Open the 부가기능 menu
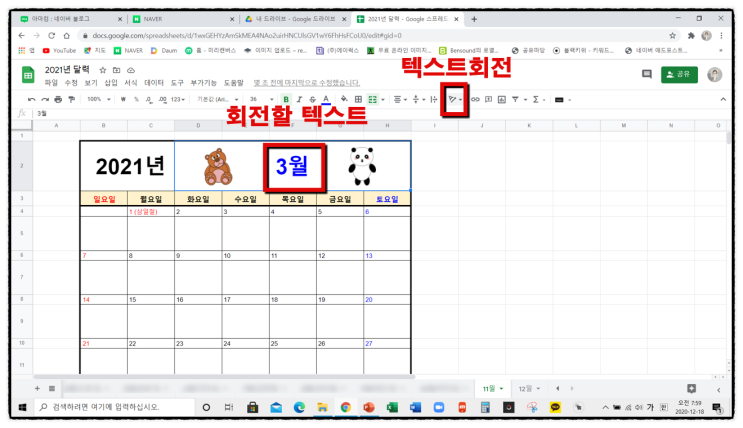The height and width of the screenshot is (428, 743). 204,83
